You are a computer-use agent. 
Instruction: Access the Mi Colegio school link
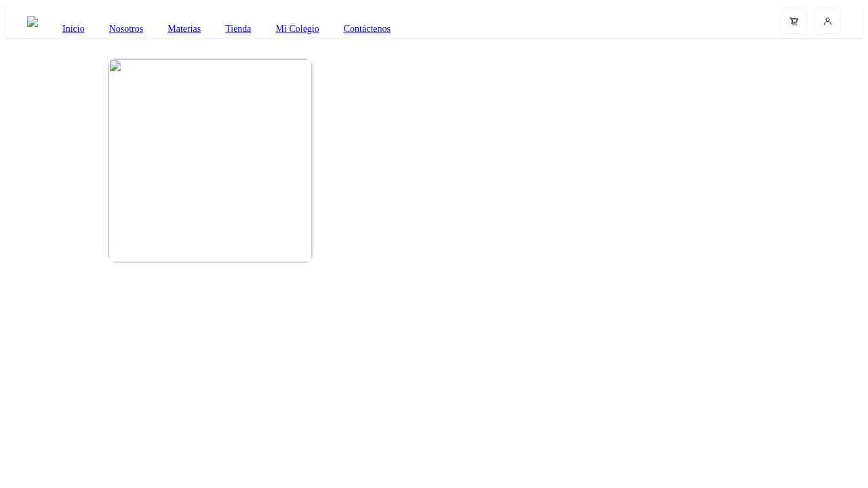click(x=297, y=28)
